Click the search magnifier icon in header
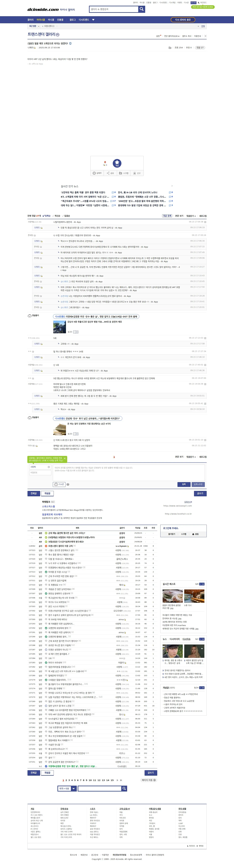This screenshot has width=234, height=868. coord(141,9)
